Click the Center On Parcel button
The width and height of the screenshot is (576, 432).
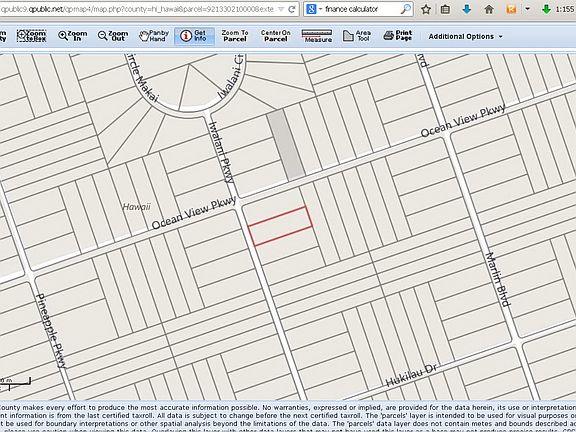276,36
